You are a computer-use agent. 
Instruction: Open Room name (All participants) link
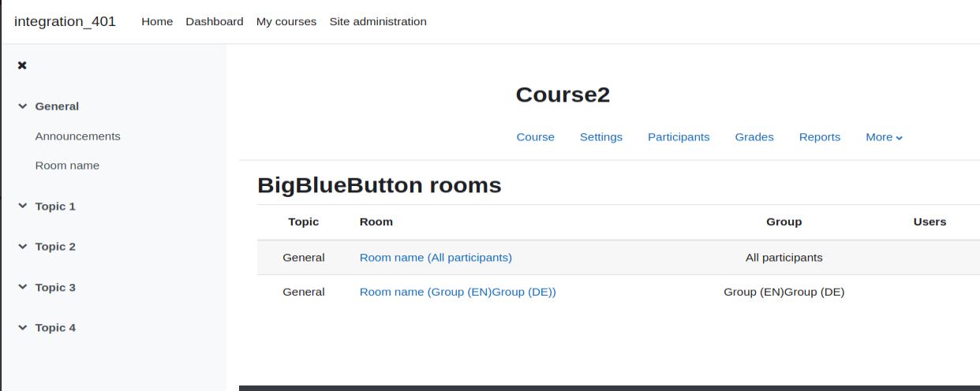pos(436,258)
